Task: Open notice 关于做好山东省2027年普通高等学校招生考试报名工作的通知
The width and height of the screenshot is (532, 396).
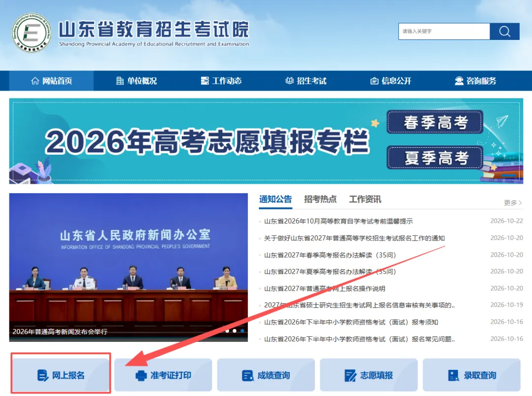Action: tap(354, 238)
